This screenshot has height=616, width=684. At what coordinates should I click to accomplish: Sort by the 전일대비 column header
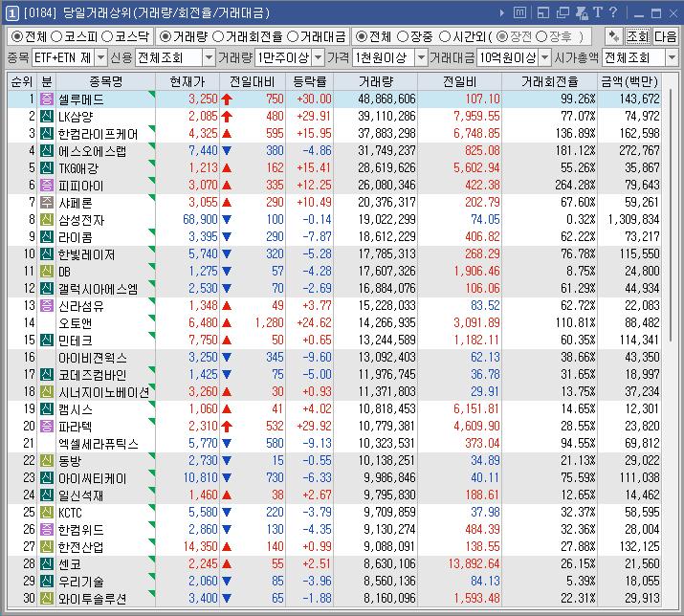click(x=253, y=81)
